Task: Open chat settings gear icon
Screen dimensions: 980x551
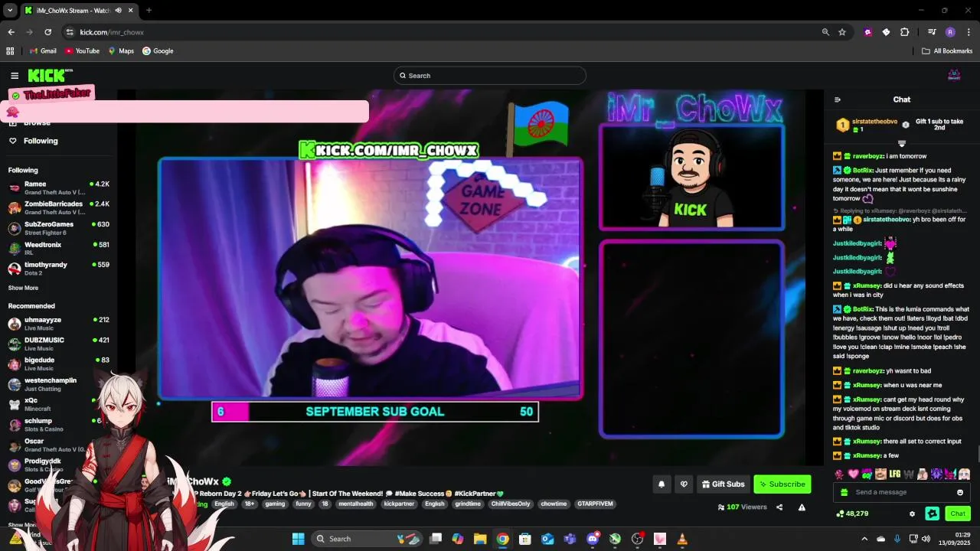Action: pos(912,514)
